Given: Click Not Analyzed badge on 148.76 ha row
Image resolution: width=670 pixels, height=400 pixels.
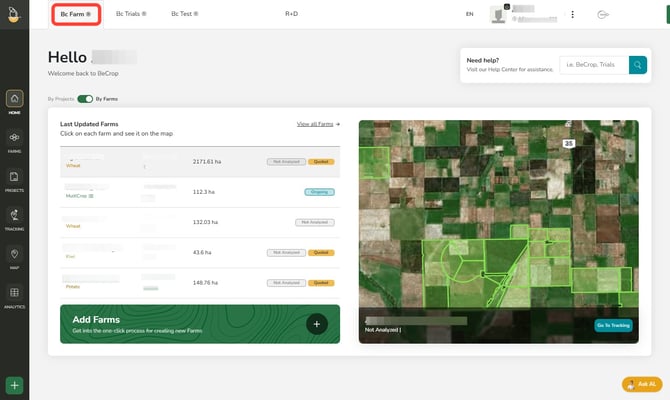Looking at the screenshot, I should click(x=286, y=283).
